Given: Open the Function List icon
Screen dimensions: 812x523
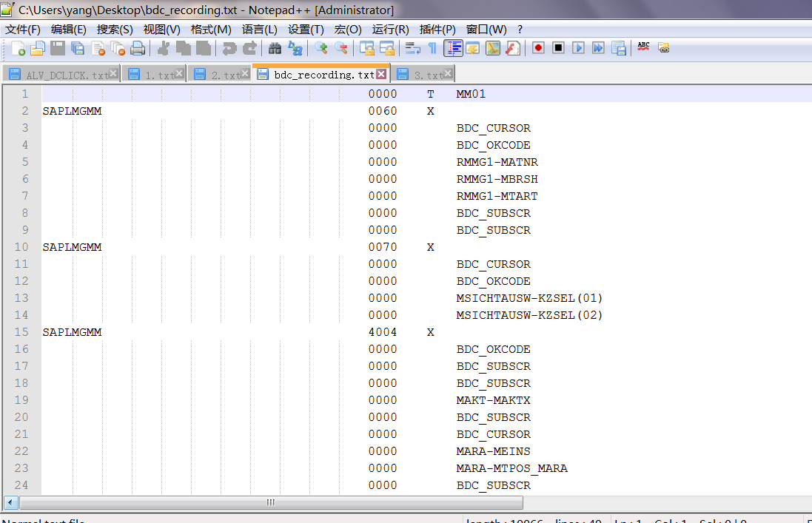Looking at the screenshot, I should click(513, 48).
